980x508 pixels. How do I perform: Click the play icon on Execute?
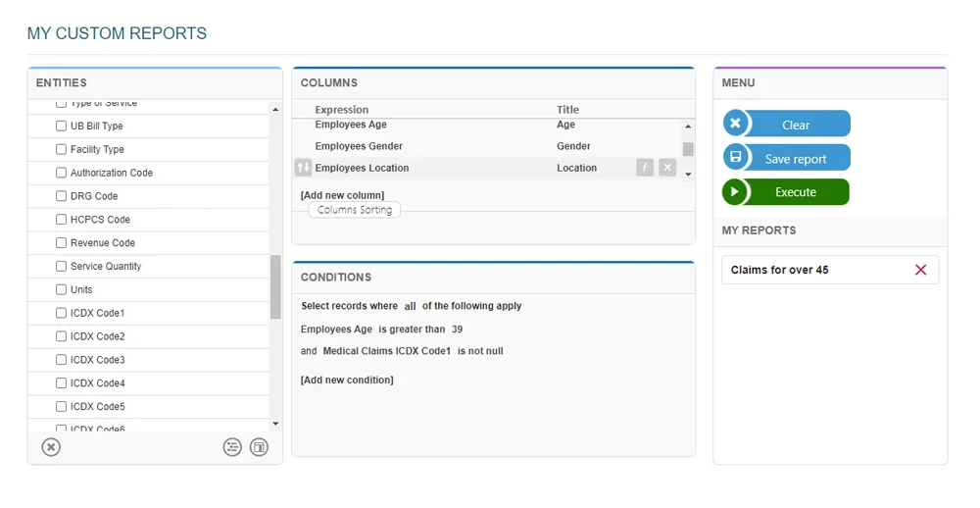click(x=735, y=192)
